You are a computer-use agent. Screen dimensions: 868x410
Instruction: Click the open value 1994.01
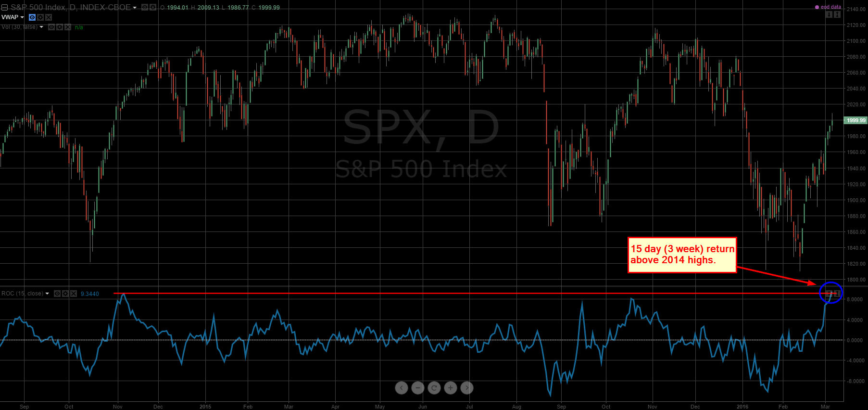click(x=177, y=8)
